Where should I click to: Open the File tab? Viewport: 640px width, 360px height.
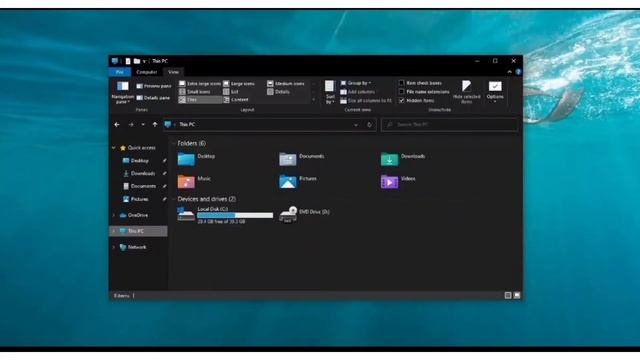click(120, 72)
